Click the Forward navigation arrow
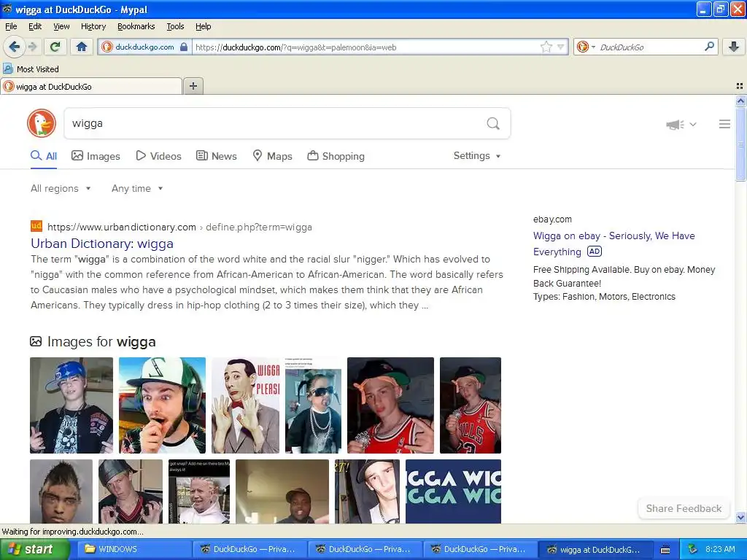 coord(32,47)
